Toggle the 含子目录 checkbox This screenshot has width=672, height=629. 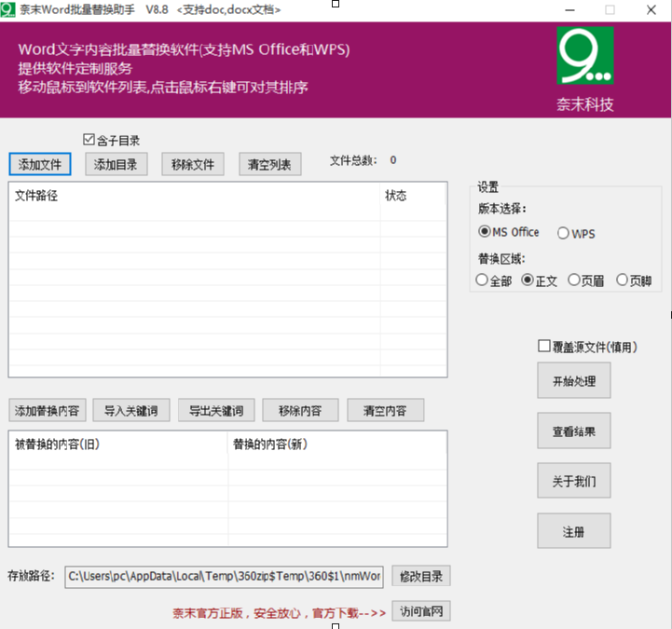(x=89, y=140)
